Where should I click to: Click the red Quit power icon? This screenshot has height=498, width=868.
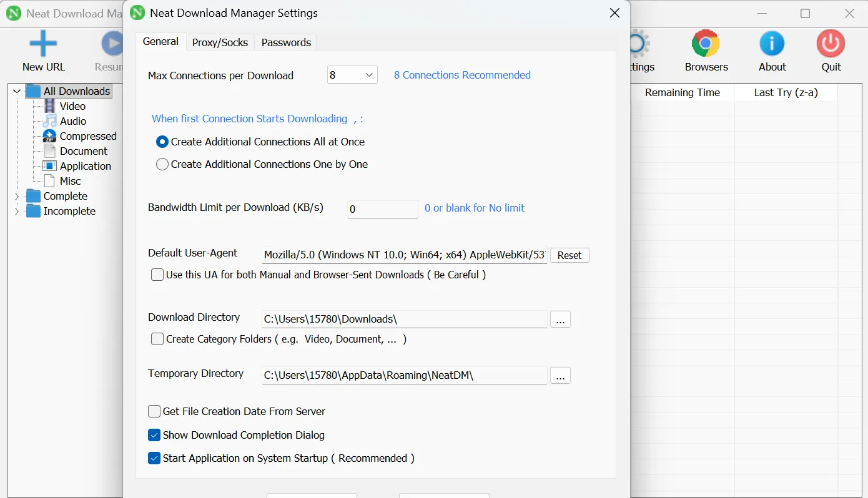[831, 44]
